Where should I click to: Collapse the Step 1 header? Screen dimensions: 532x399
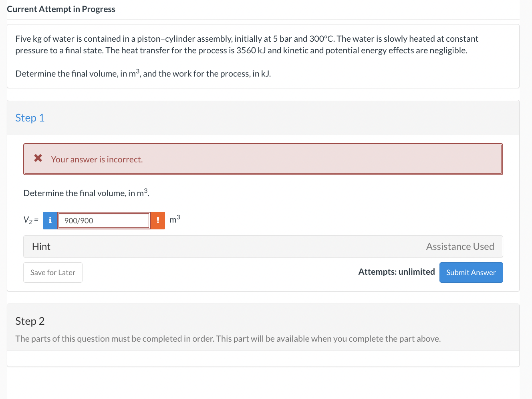pos(30,118)
